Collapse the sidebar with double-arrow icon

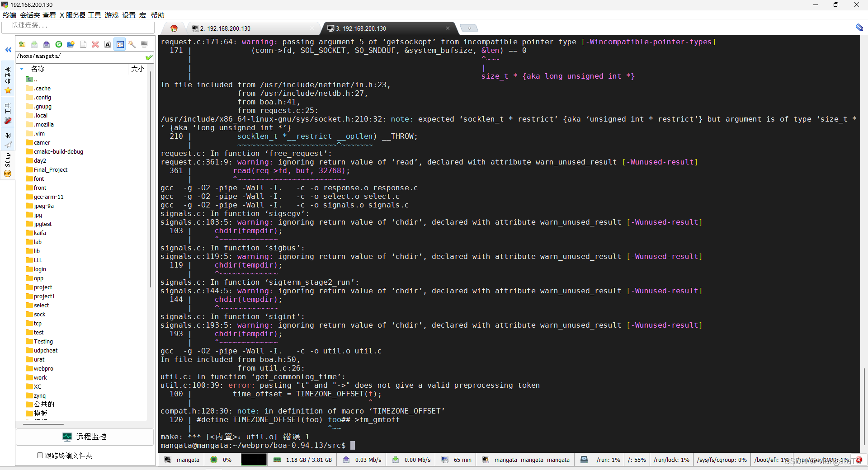[x=8, y=50]
